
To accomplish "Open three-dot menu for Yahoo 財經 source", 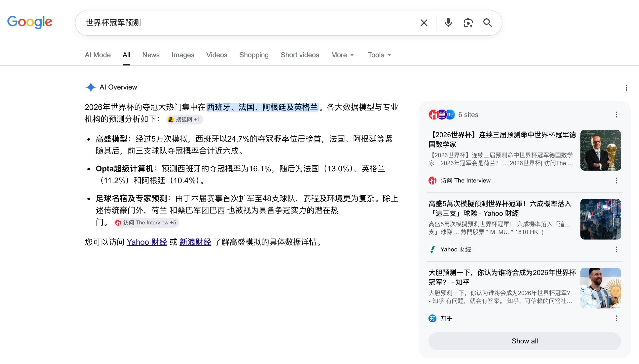I will tap(616, 249).
